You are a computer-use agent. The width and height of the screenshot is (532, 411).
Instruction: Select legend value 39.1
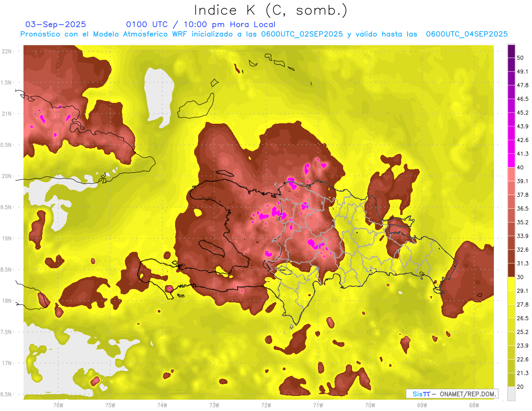pyautogui.click(x=523, y=181)
